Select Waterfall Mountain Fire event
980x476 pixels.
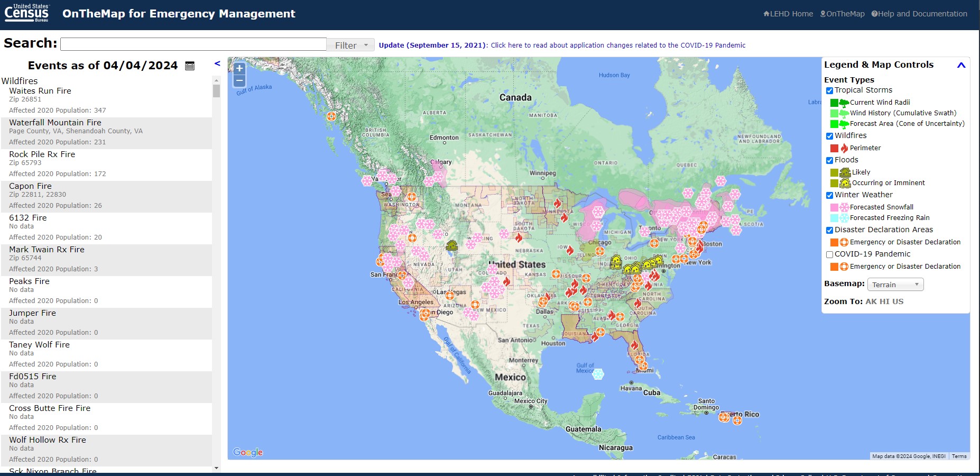pos(55,123)
